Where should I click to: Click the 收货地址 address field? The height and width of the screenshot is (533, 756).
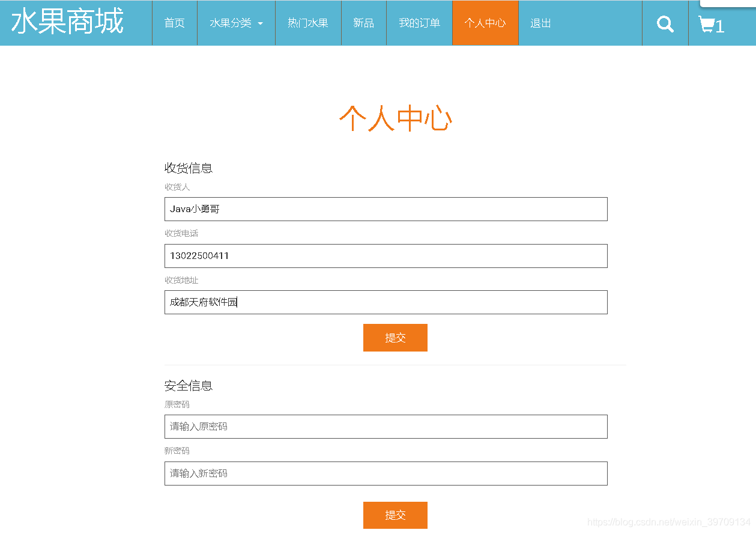pyautogui.click(x=386, y=302)
